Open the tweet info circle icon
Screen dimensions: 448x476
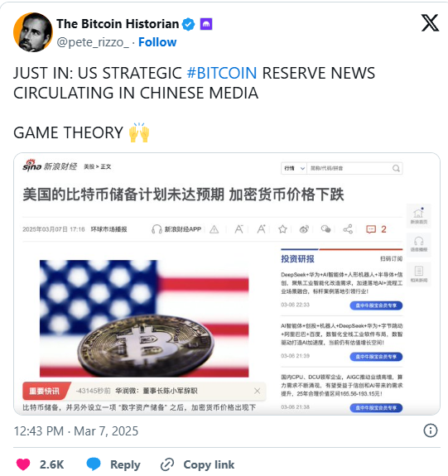(x=431, y=430)
